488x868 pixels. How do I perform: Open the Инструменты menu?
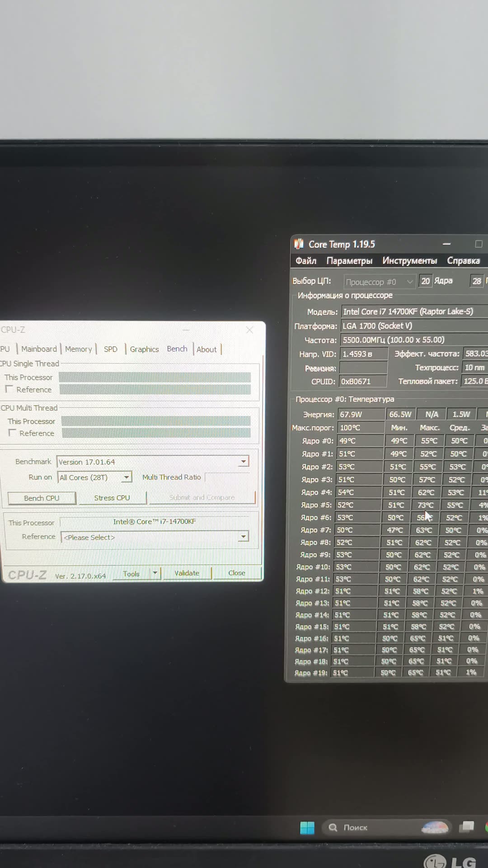[409, 261]
